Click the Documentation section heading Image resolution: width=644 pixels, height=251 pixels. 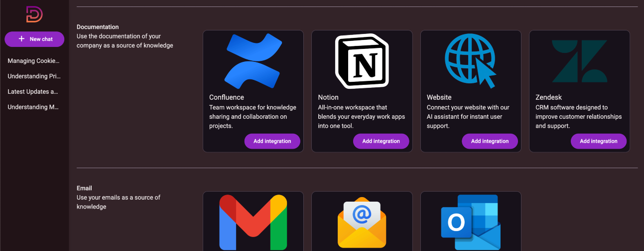98,27
